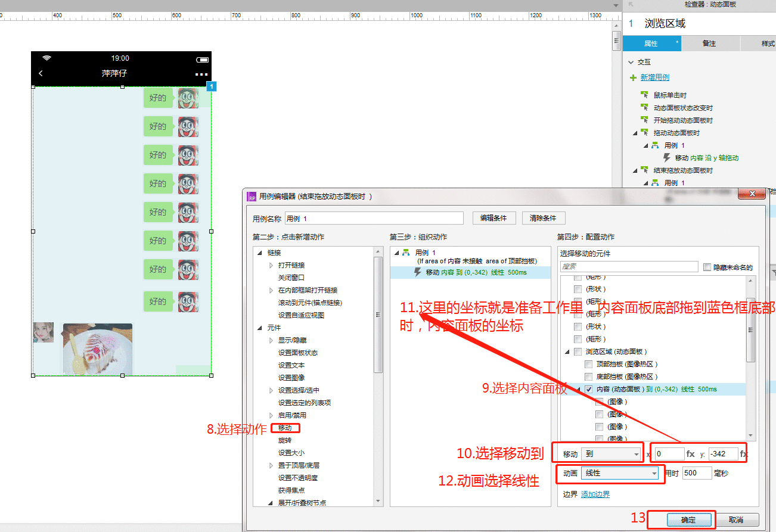This screenshot has height=532, width=776.
Task: Click the cake photo on the canvas
Action: click(98, 349)
